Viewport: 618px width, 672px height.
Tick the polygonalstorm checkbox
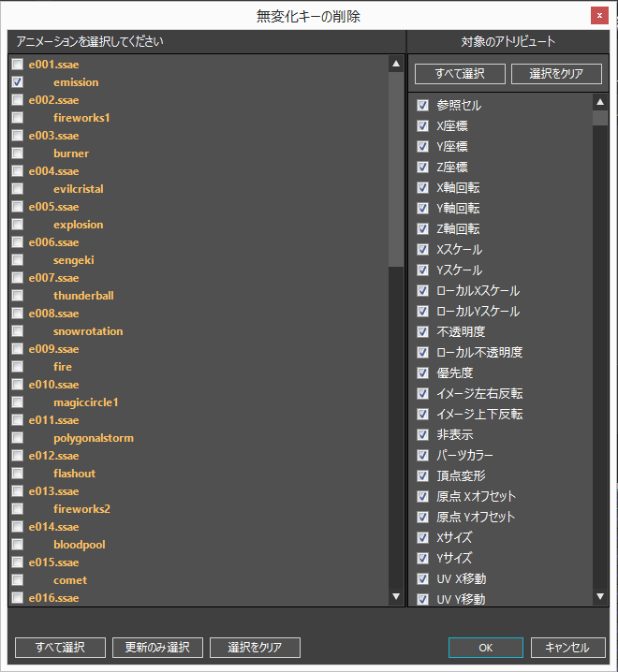17,438
